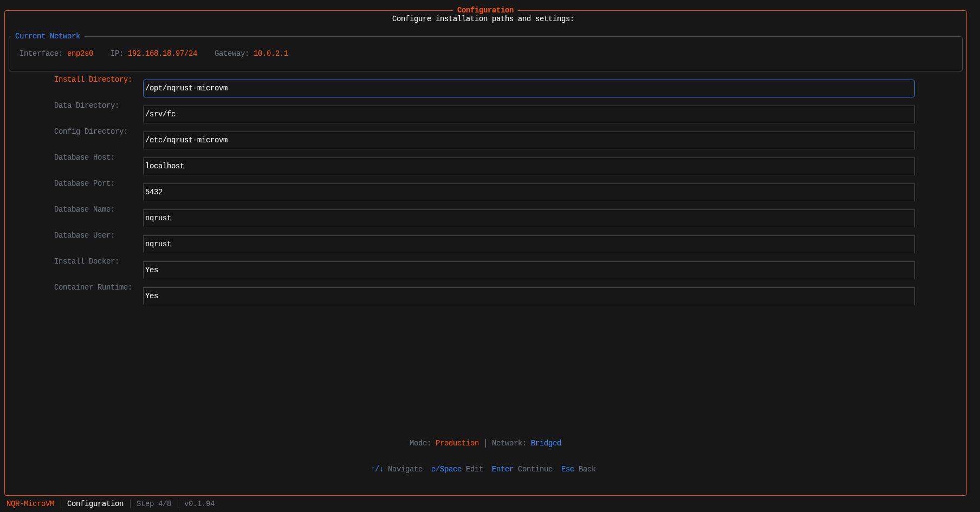Select the Database Port field with 5432
Viewport: 980px width, 512px height.
click(x=528, y=192)
